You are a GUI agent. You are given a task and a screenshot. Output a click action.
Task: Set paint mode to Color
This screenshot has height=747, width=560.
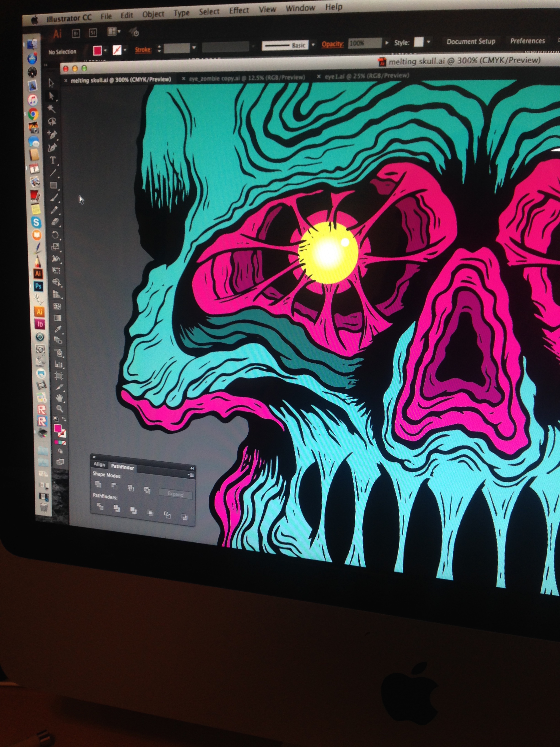(56, 442)
